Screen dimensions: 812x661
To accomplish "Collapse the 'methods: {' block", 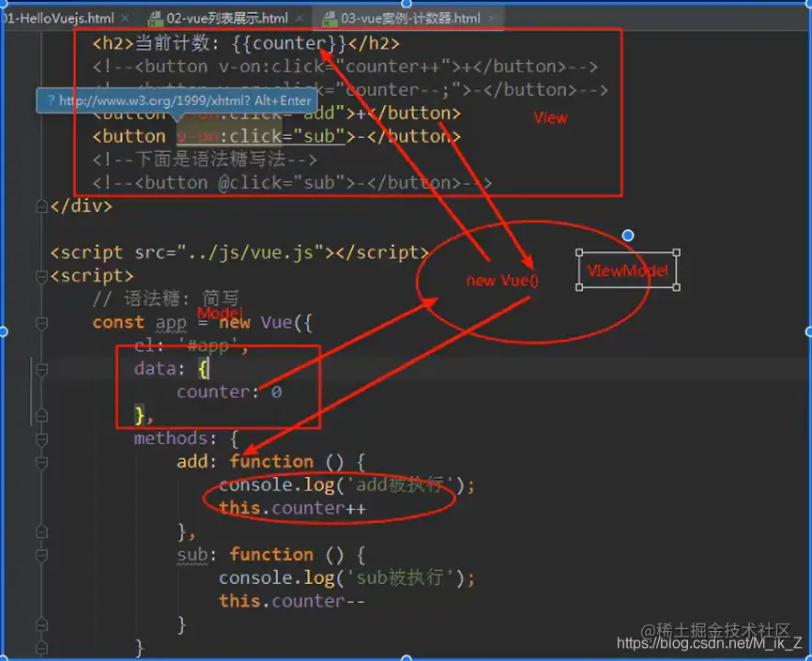I will pos(42,439).
